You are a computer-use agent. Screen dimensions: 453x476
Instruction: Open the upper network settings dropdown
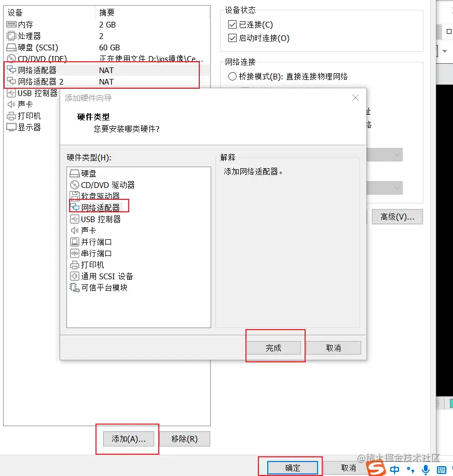(x=397, y=155)
